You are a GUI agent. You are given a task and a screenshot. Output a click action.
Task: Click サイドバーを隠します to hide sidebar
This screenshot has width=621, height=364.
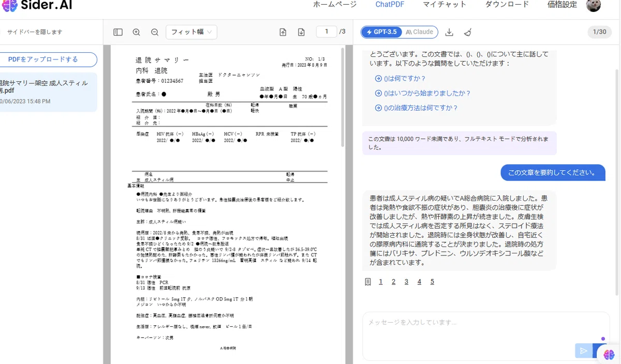[x=35, y=32]
